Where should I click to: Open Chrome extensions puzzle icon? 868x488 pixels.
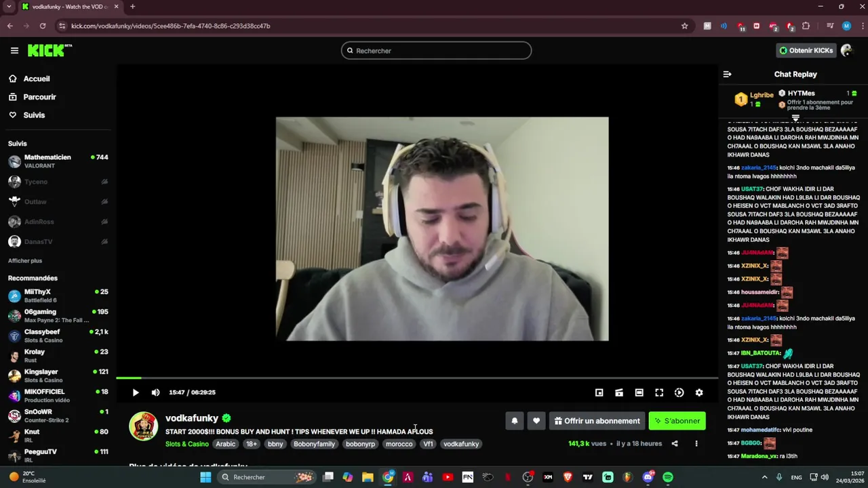tap(806, 26)
